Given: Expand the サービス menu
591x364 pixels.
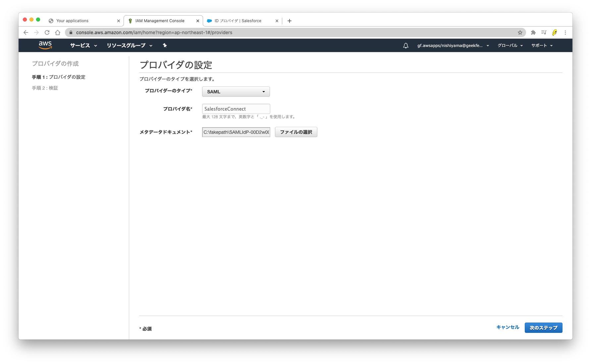Looking at the screenshot, I should tap(83, 45).
